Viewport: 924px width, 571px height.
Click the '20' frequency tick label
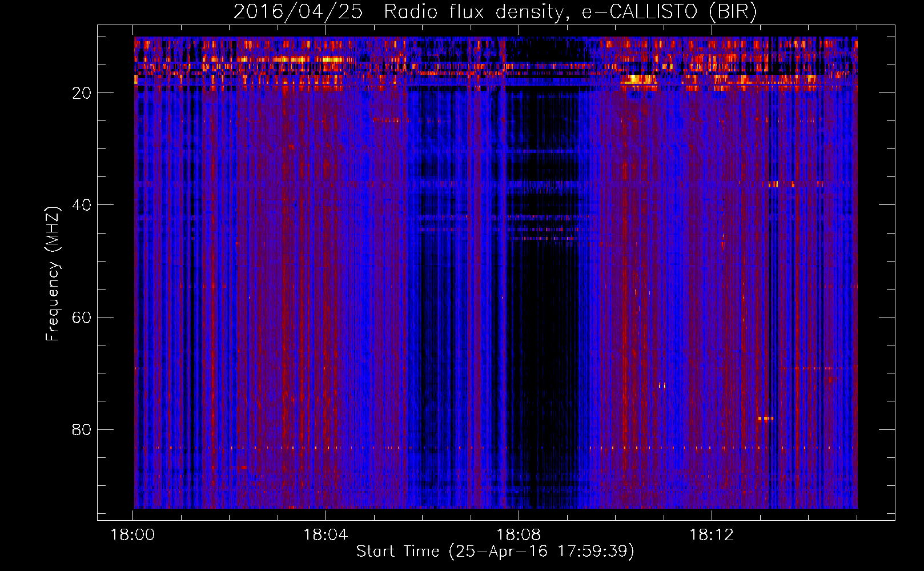(82, 94)
